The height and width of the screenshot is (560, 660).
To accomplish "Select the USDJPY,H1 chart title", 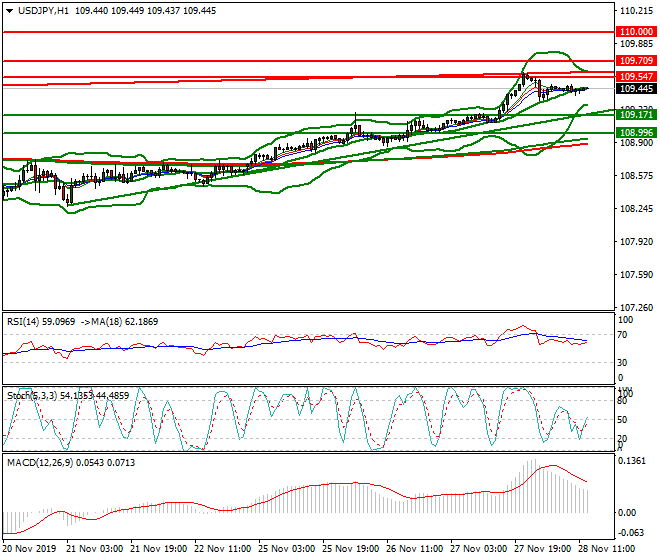I will 43,11.
